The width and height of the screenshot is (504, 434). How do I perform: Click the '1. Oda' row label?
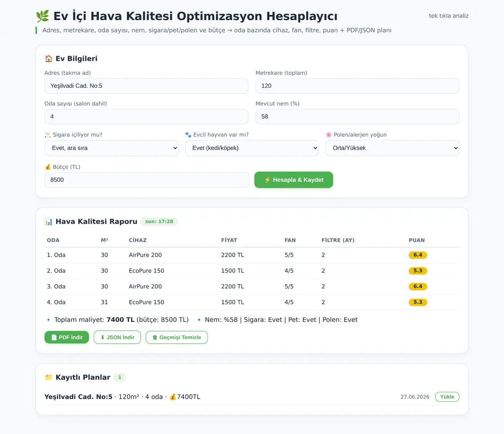(x=56, y=255)
